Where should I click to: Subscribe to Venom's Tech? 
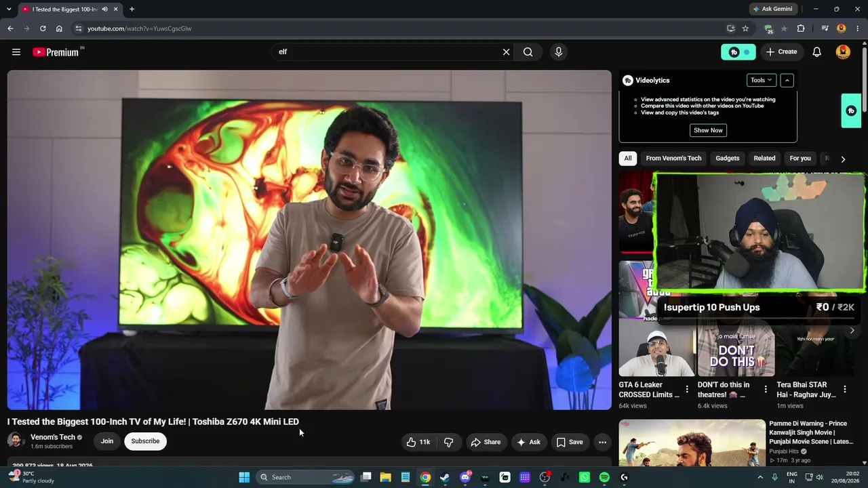(145, 441)
